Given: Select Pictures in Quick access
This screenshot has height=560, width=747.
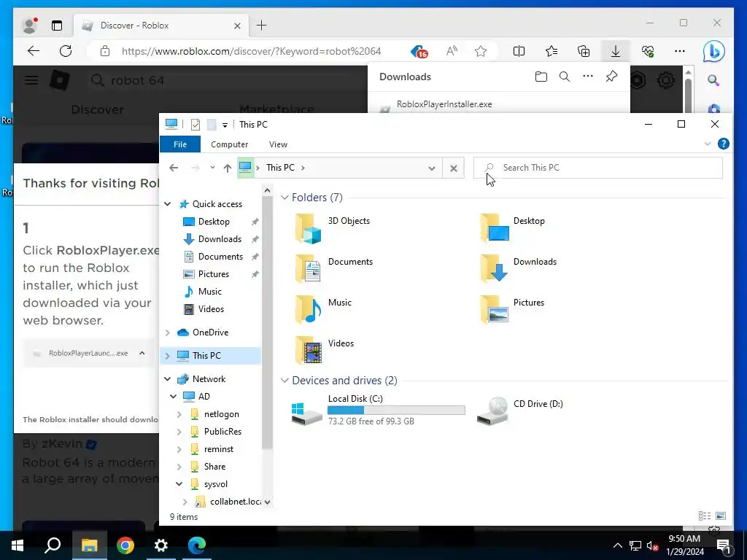Looking at the screenshot, I should pyautogui.click(x=214, y=274).
